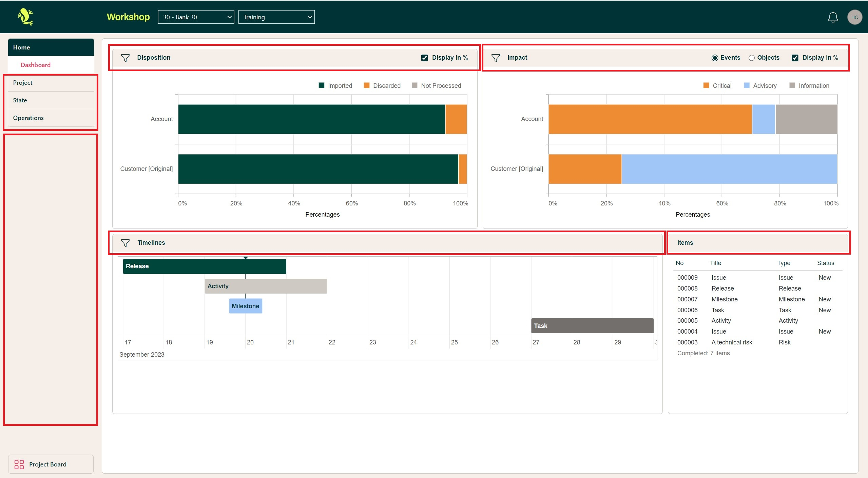
Task: Click the Release bar in timeline
Action: (204, 266)
